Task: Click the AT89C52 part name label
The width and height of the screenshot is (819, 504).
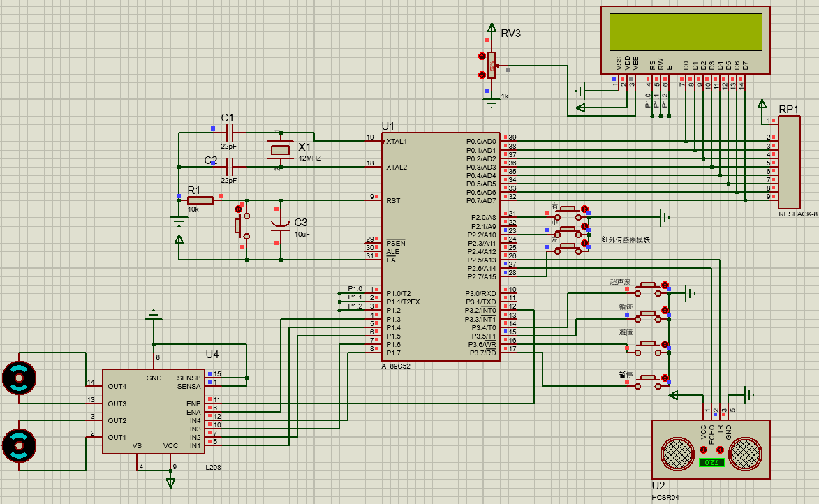Action: click(396, 366)
